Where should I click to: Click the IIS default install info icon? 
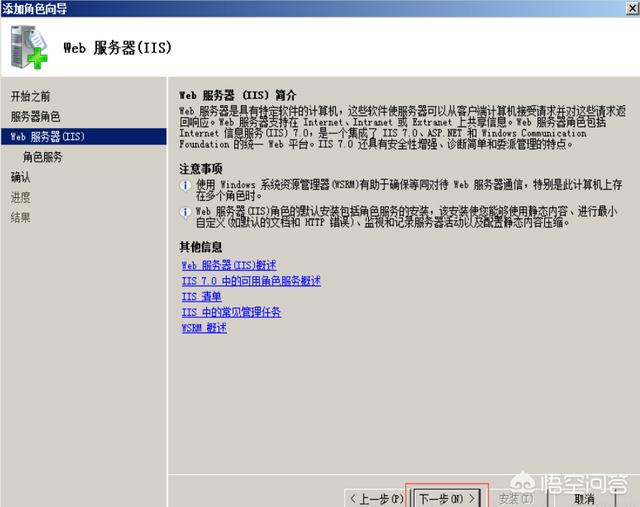pos(185,213)
